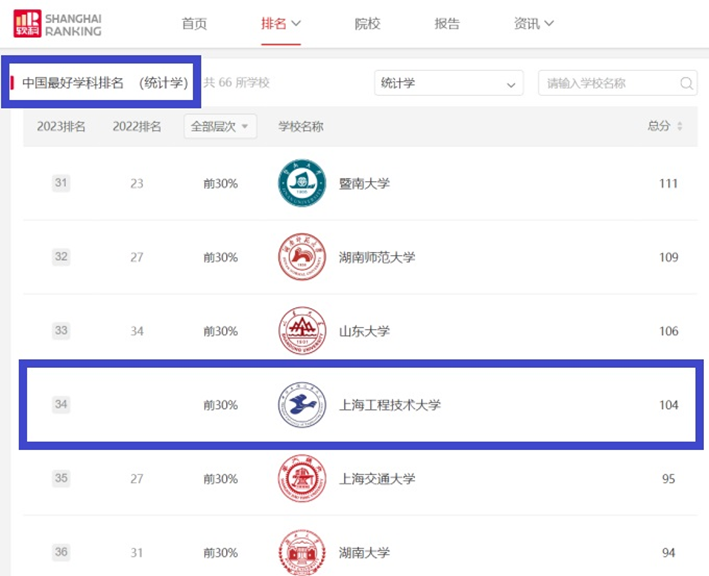
Task: Click the Jinan University logo
Action: point(301,184)
